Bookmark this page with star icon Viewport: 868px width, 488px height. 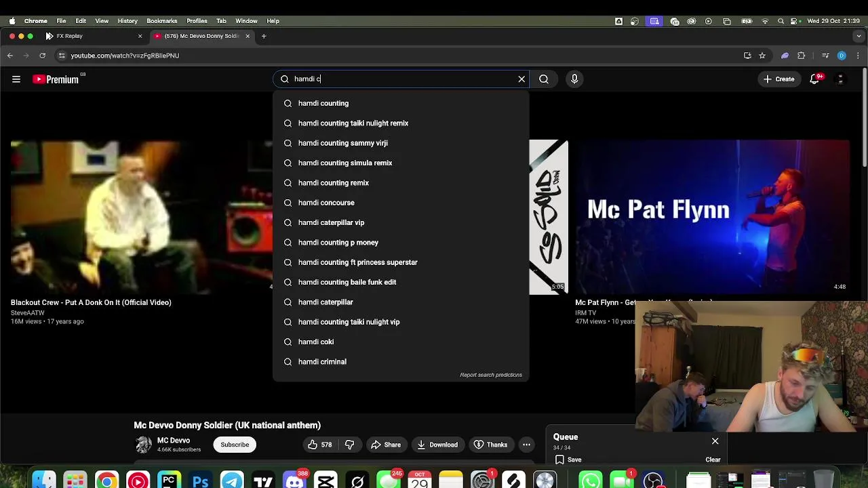point(762,56)
